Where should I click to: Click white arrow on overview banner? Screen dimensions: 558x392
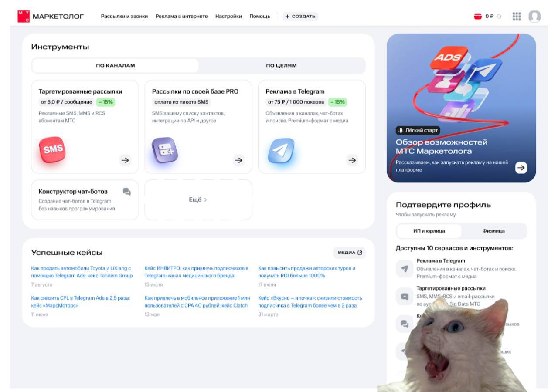pos(521,168)
